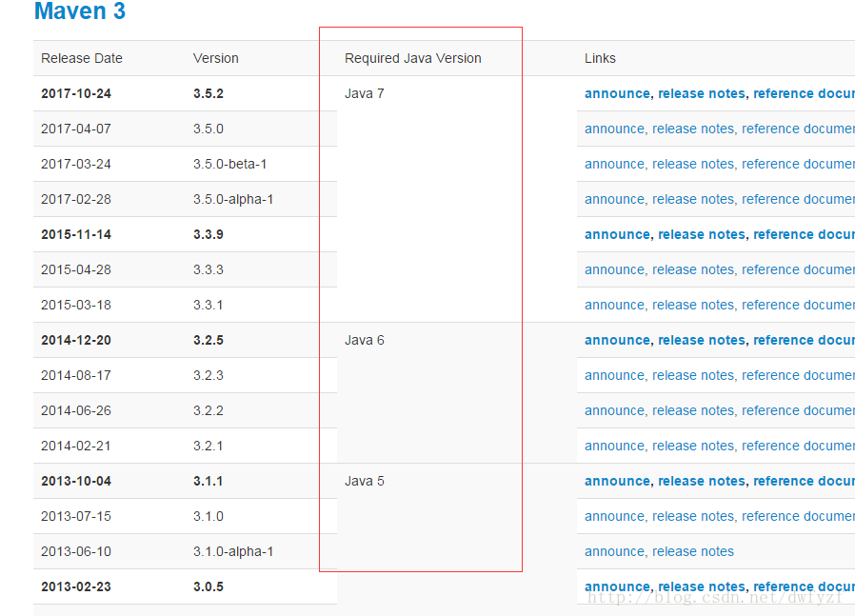855x616 pixels.
Task: Open release notes for version 3.3.1
Action: click(x=693, y=306)
